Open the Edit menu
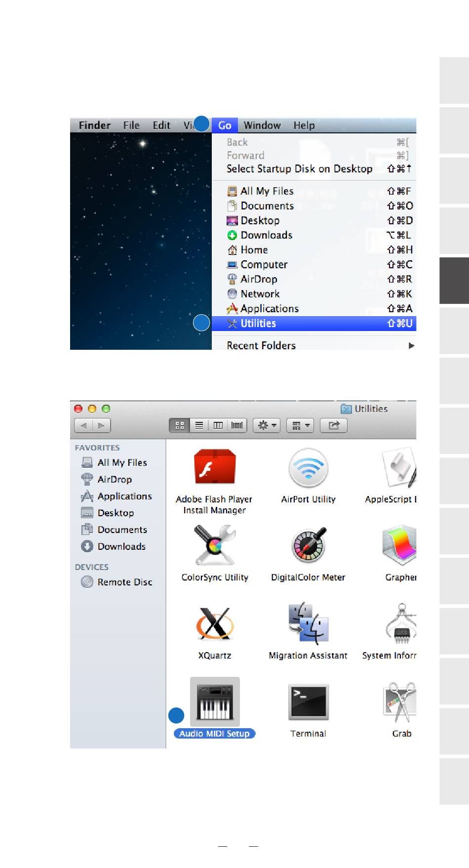The width and height of the screenshot is (469, 868). 161,125
